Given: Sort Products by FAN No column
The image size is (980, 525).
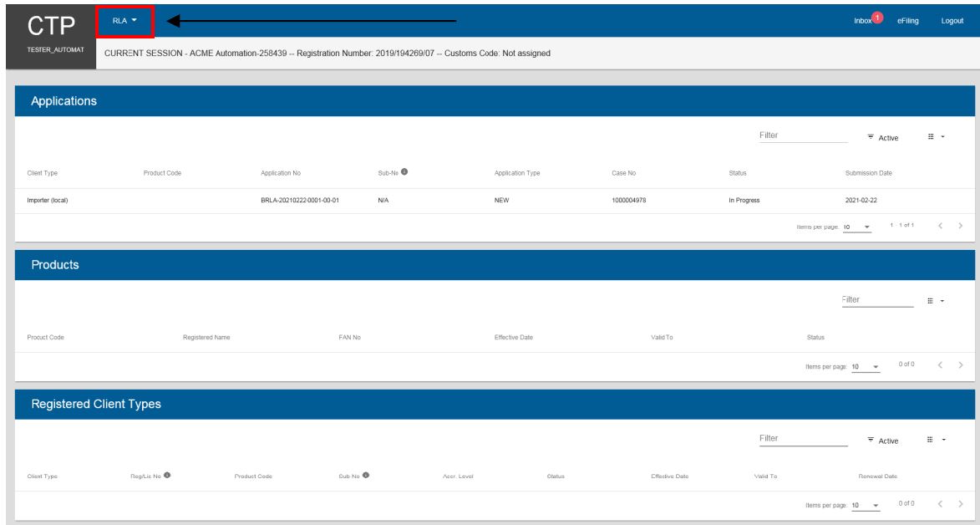Looking at the screenshot, I should 349,337.
